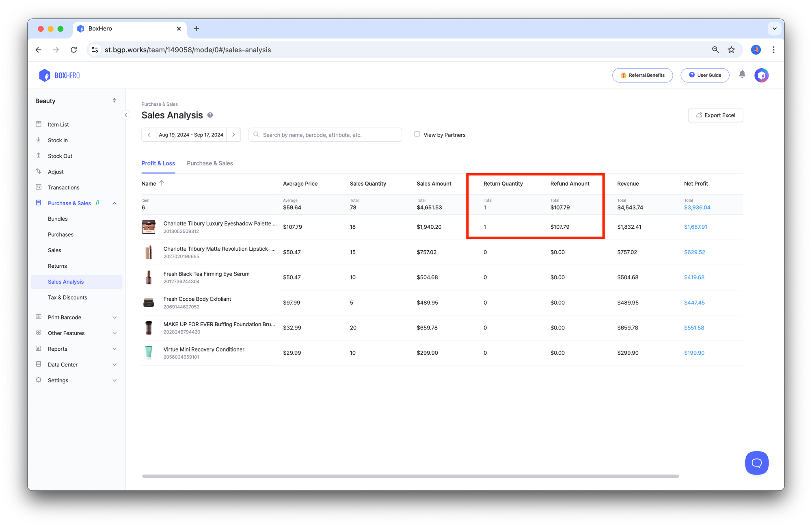Click the total net profit $3,936.04
Viewport: 812px width, 527px height.
click(x=697, y=207)
